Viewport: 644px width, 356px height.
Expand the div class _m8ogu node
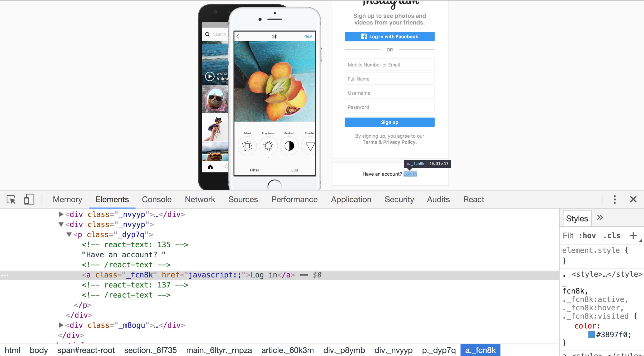[61, 325]
